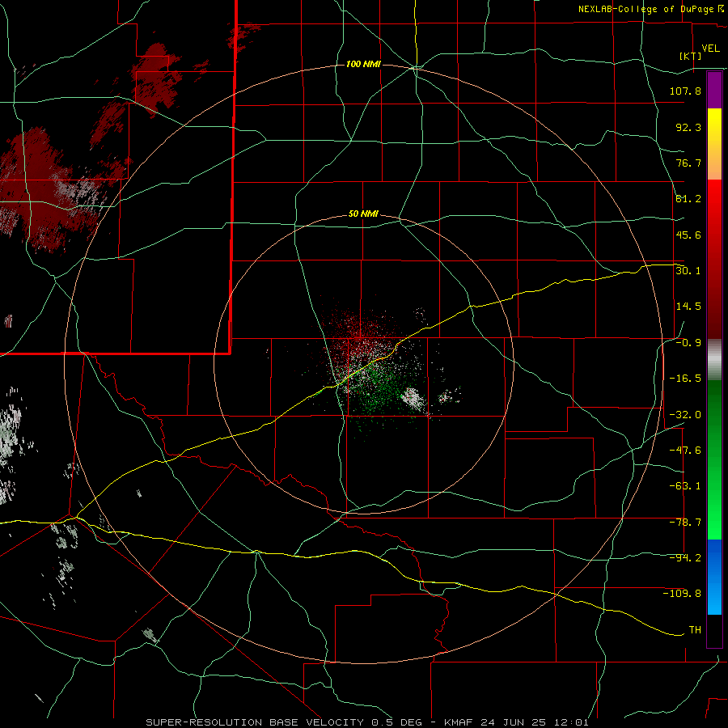Image resolution: width=728 pixels, height=728 pixels.
Task: Select the -63.1 scale value
Action: (685, 486)
